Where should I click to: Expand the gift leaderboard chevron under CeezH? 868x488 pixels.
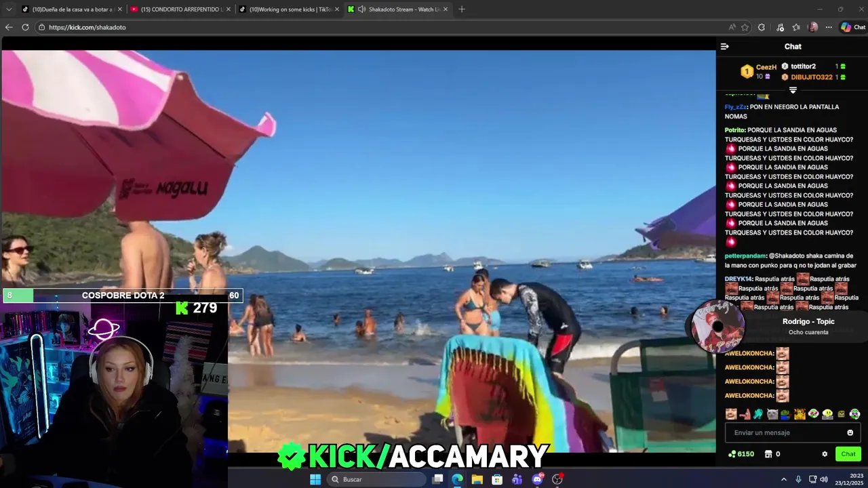[x=793, y=90]
